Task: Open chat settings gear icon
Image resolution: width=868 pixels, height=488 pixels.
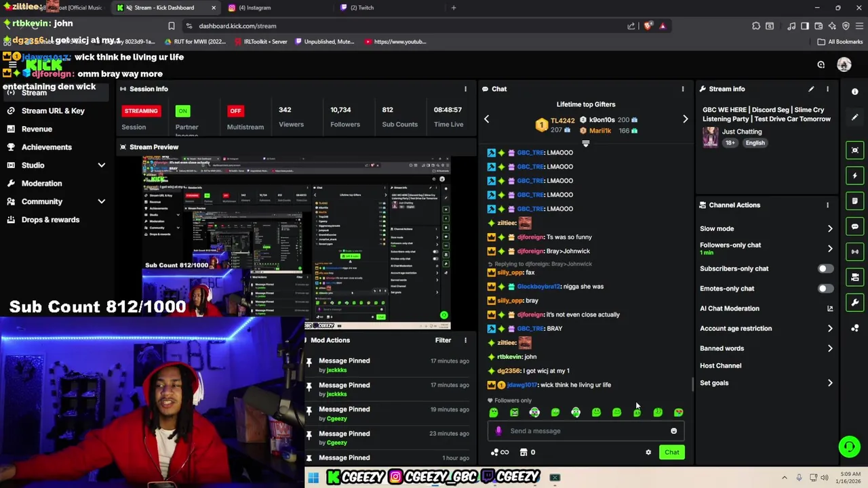Action: click(648, 452)
